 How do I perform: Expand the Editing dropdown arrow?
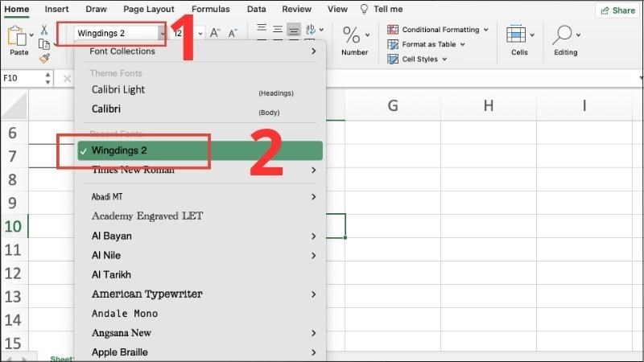coord(578,35)
